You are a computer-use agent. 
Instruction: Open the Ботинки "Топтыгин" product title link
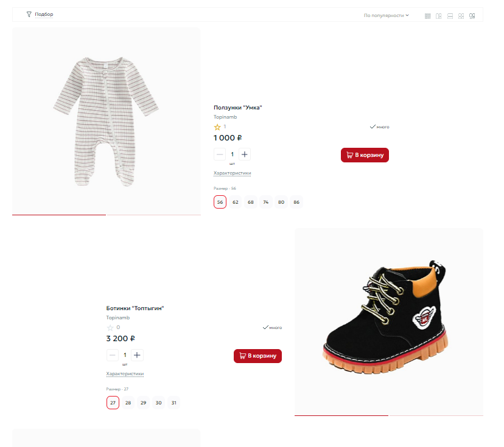tap(135, 308)
